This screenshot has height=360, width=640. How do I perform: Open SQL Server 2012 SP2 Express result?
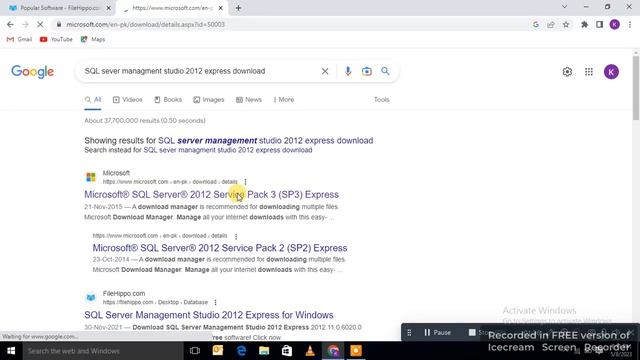pos(220,248)
